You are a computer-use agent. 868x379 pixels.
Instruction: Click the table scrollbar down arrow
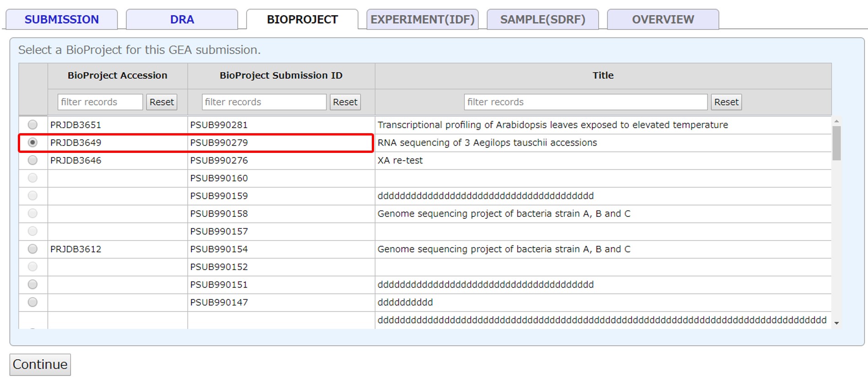836,323
